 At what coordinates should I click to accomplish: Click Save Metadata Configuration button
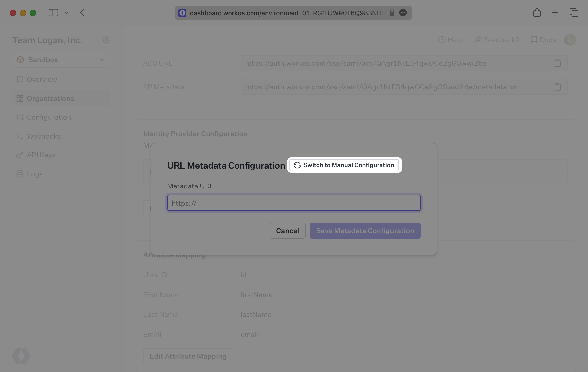click(365, 231)
